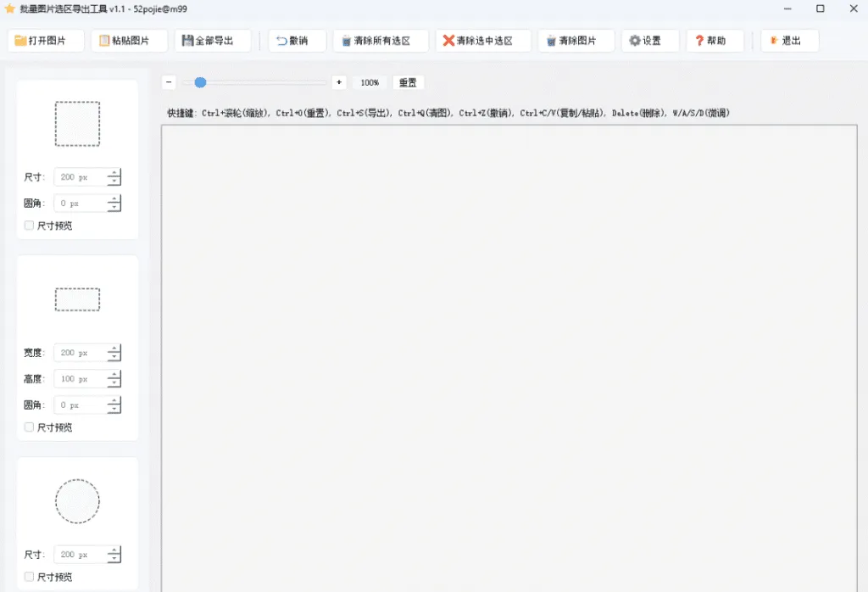Screen dimensions: 868x592
Task: Click the zoom slider handle
Action: click(200, 82)
